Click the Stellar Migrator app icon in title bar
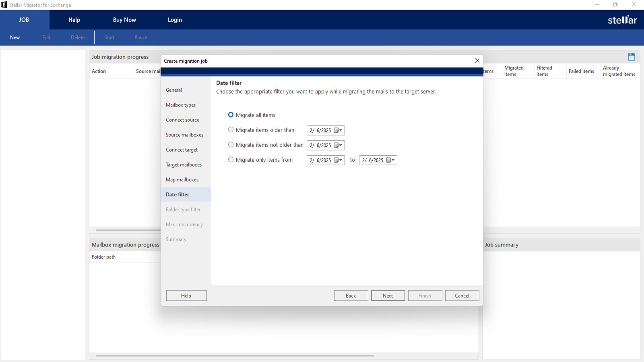The width and height of the screenshot is (644, 362). click(x=4, y=5)
